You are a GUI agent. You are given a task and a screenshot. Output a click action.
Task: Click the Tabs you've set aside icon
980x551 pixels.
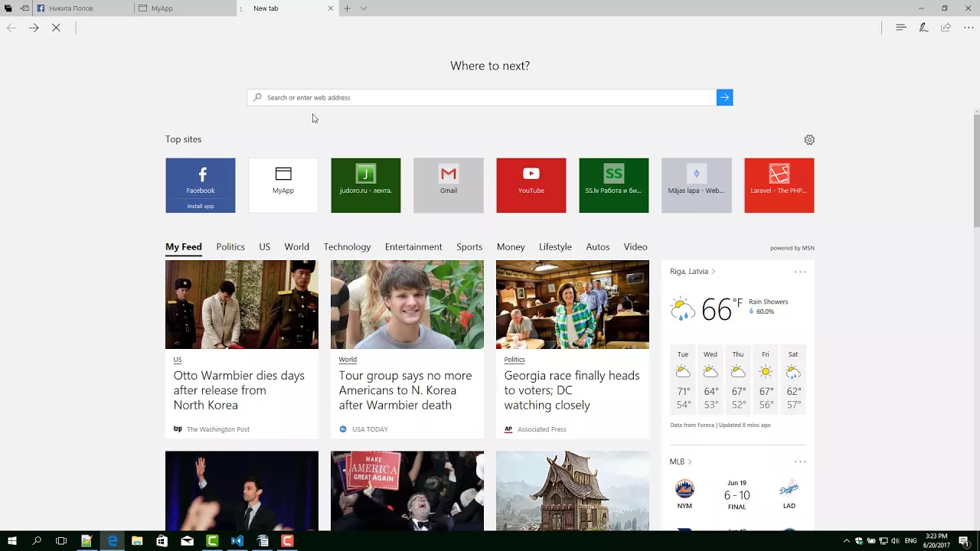[x=8, y=8]
